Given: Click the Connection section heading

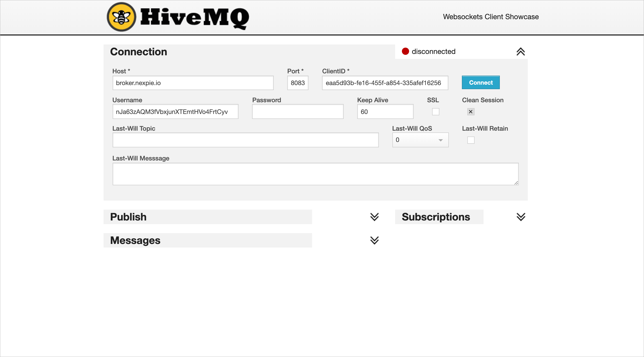Looking at the screenshot, I should pyautogui.click(x=139, y=52).
